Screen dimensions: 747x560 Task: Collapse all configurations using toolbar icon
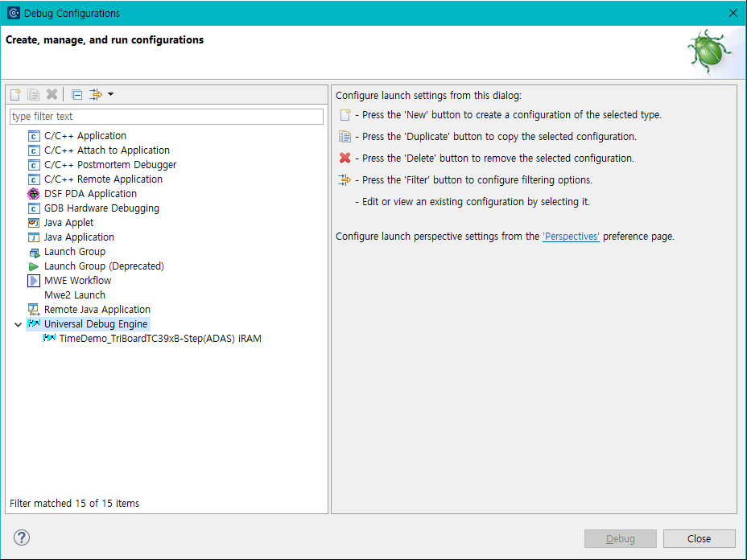[x=76, y=94]
